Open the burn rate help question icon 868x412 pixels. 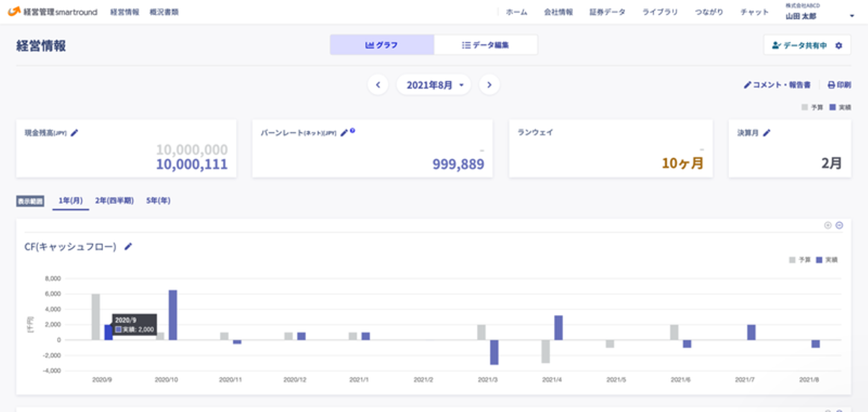coord(352,131)
